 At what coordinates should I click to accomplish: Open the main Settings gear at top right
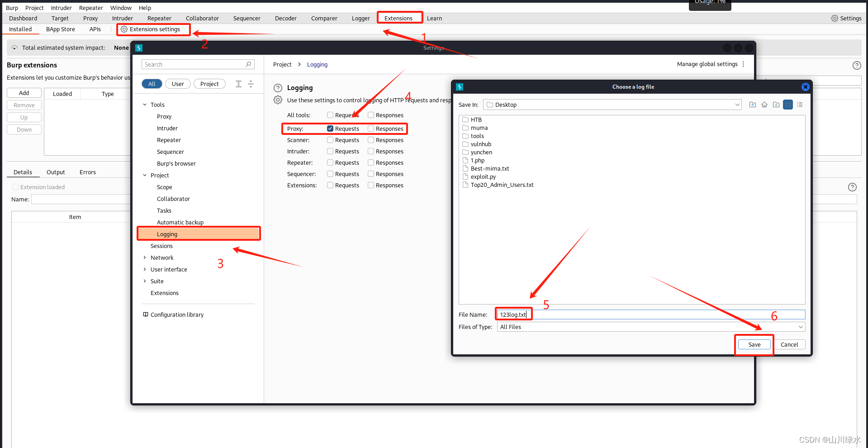(x=835, y=19)
